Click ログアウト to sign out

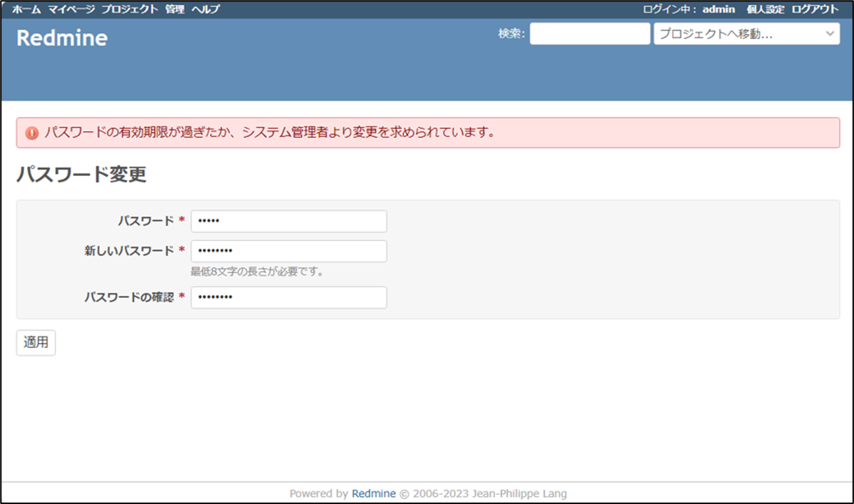tap(816, 9)
